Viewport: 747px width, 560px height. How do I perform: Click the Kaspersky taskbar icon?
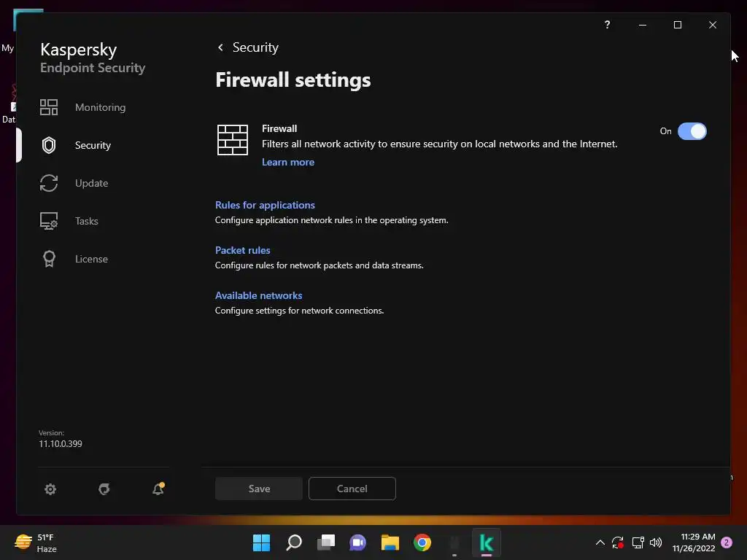pos(487,542)
